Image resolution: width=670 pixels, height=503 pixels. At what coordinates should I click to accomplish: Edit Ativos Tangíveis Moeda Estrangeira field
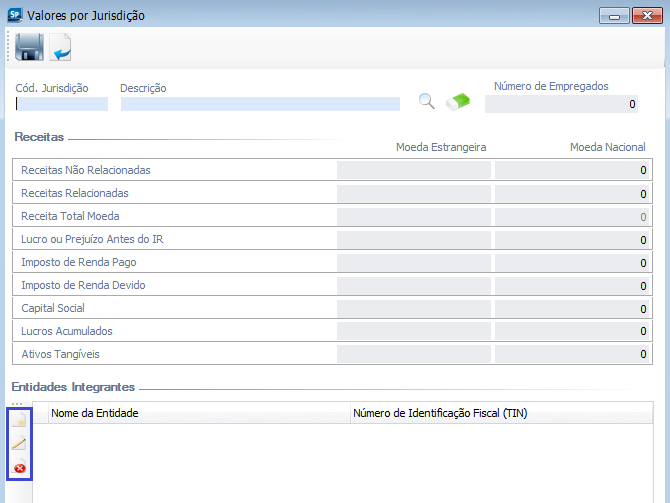tap(414, 354)
